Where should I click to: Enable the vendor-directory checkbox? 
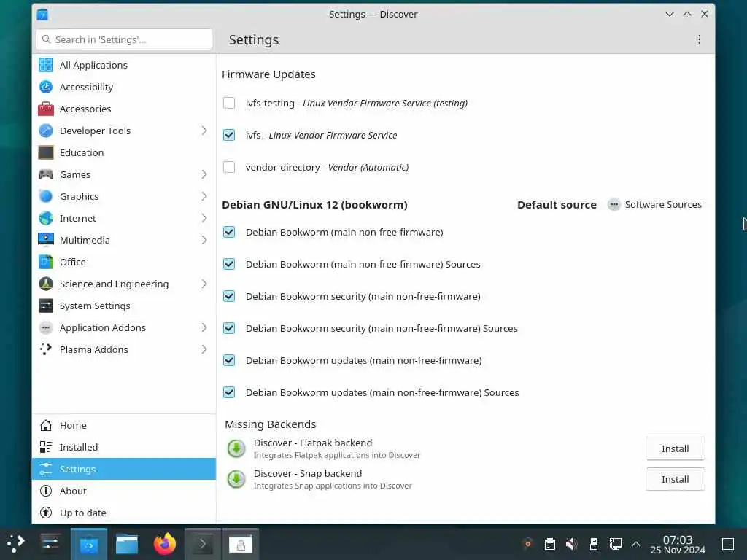pos(229,167)
